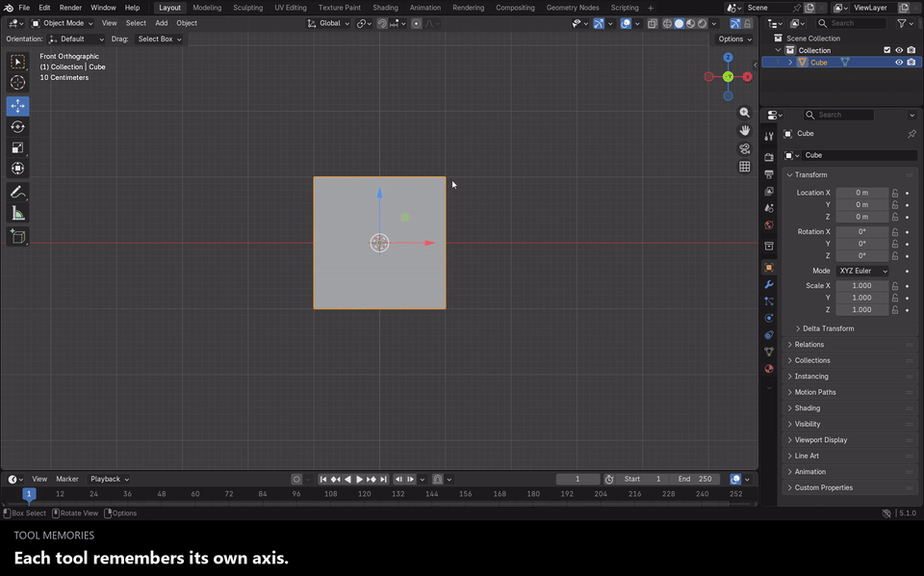924x576 pixels.
Task: Switch to the Geometry Nodes workspace tab
Action: pyautogui.click(x=572, y=8)
